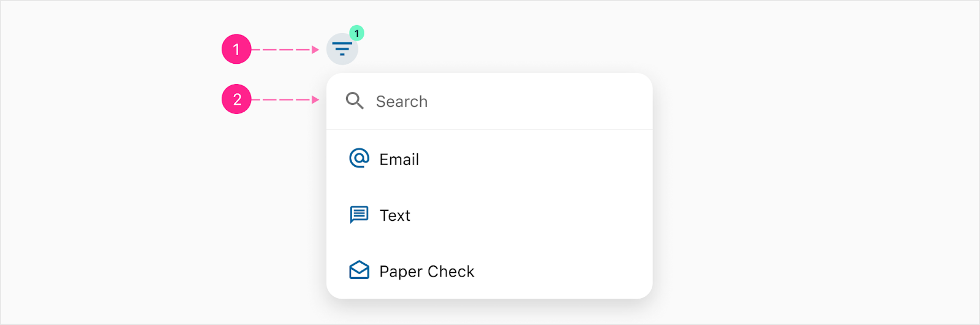
Task: Choose the Paper Check filter option
Action: coord(489,271)
